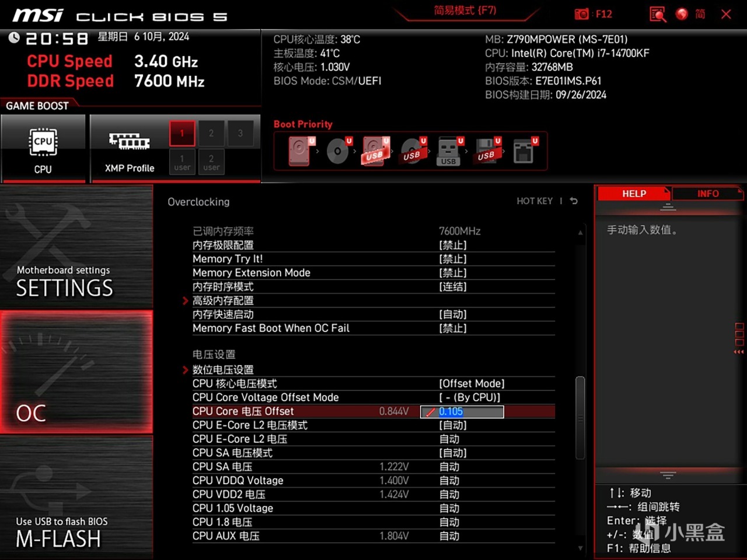Screen dimensions: 747x560
Task: Switch to 简易模式 (F7) EZ mode
Action: [465, 10]
